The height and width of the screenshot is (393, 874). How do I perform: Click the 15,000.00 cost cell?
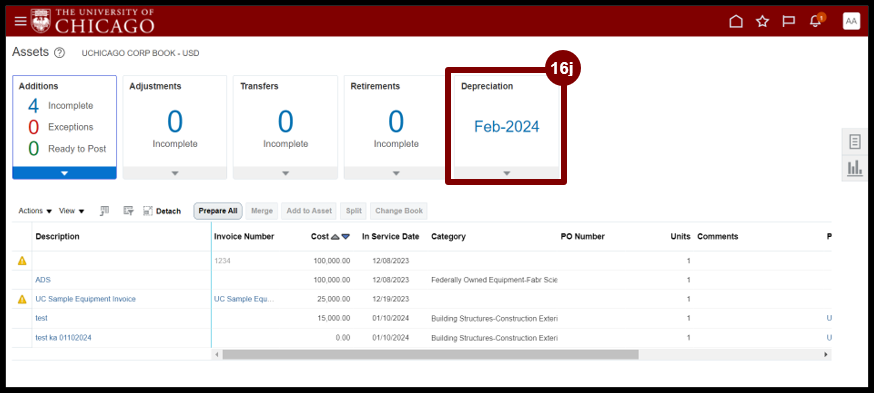pos(333,318)
